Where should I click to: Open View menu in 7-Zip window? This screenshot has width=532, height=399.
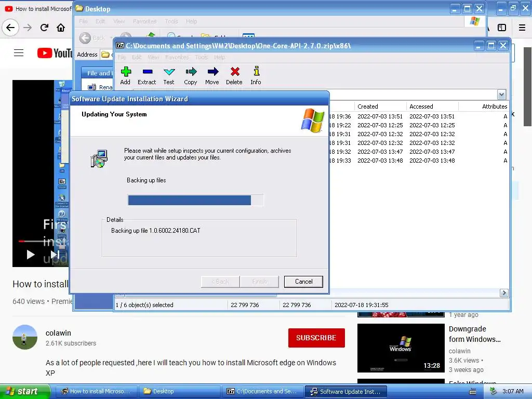click(x=153, y=57)
